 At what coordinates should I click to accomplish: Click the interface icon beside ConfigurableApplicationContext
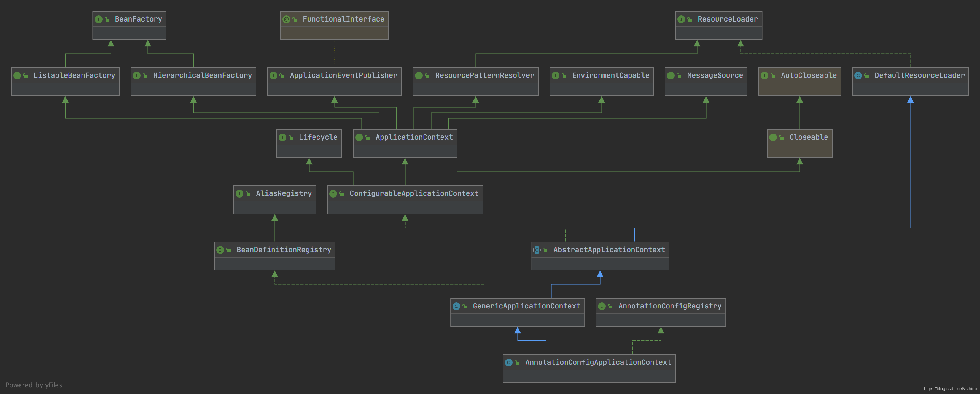pos(333,194)
